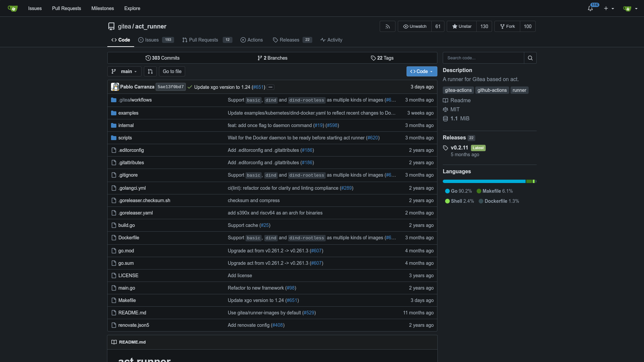Open the v0.2.11 release link

pos(459,148)
